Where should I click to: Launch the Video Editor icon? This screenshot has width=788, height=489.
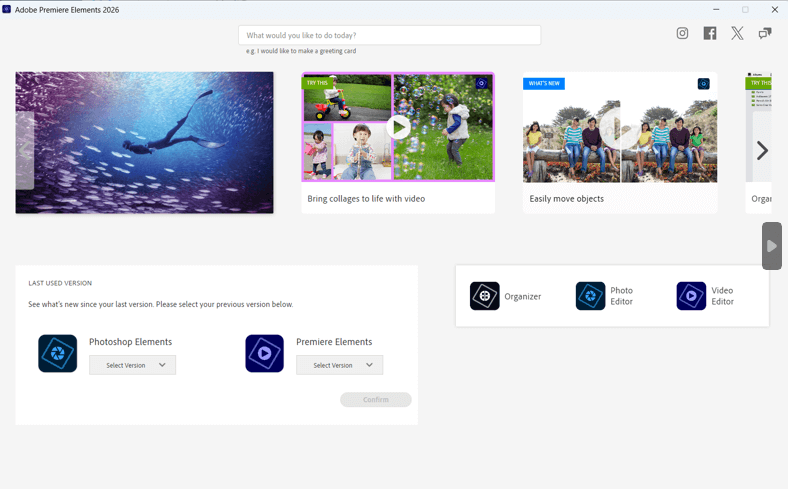pyautogui.click(x=691, y=296)
